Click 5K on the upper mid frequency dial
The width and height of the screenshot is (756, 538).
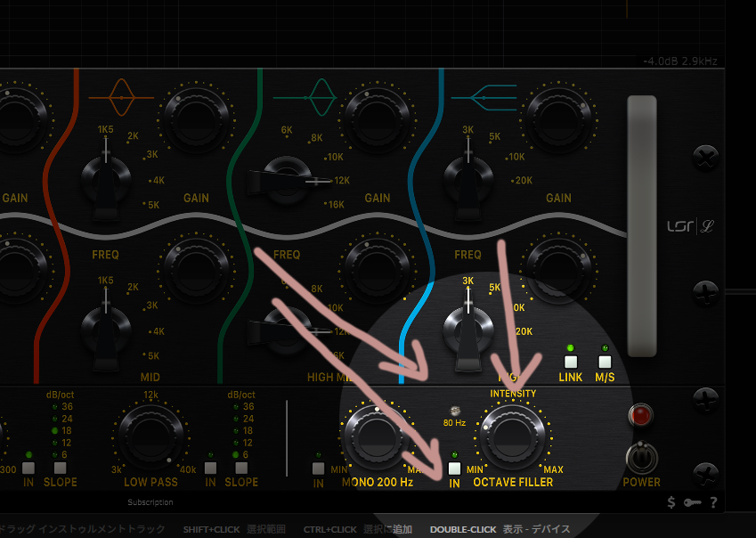pos(153,205)
